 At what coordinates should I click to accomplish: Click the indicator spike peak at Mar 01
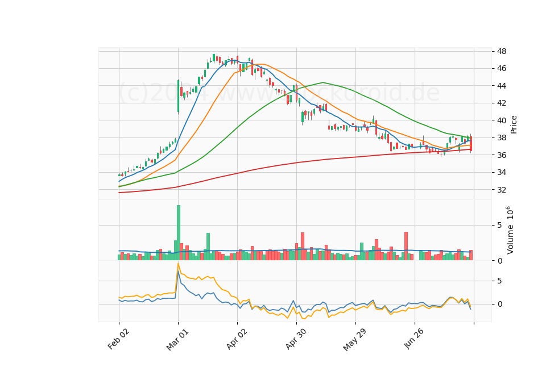point(178,264)
